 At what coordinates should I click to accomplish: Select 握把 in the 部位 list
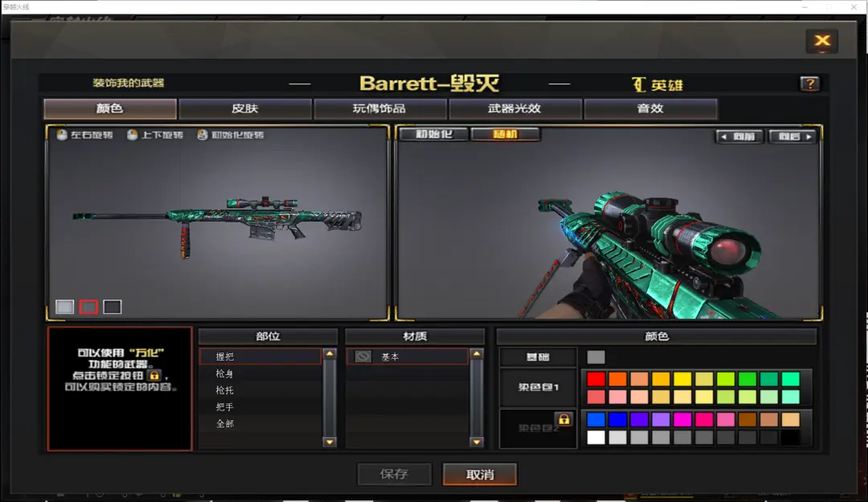(x=260, y=357)
